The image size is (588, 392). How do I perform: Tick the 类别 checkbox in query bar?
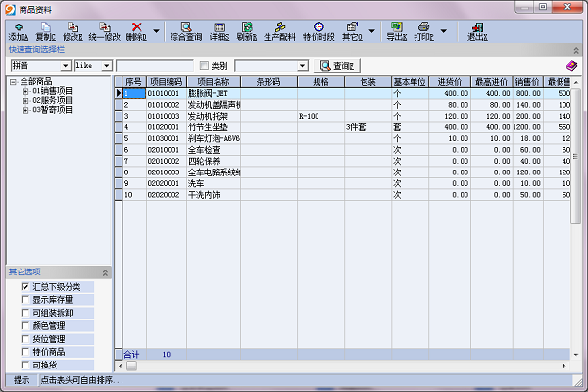pos(204,66)
